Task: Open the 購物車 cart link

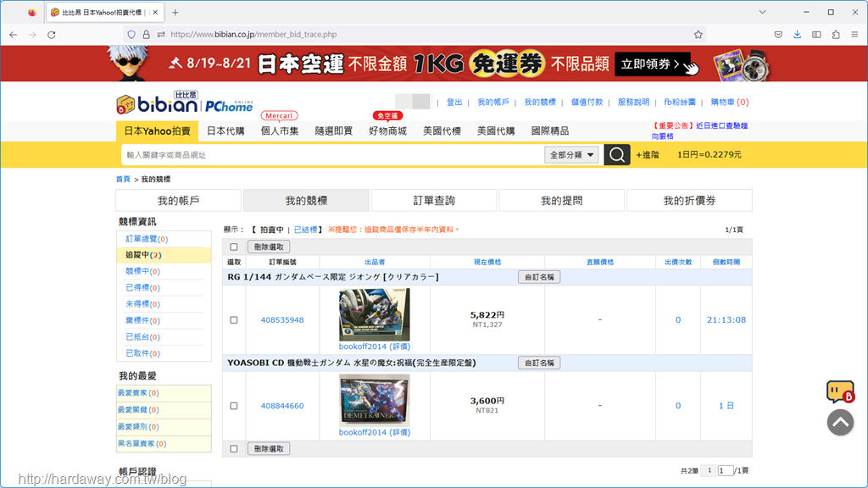Action: tap(730, 103)
